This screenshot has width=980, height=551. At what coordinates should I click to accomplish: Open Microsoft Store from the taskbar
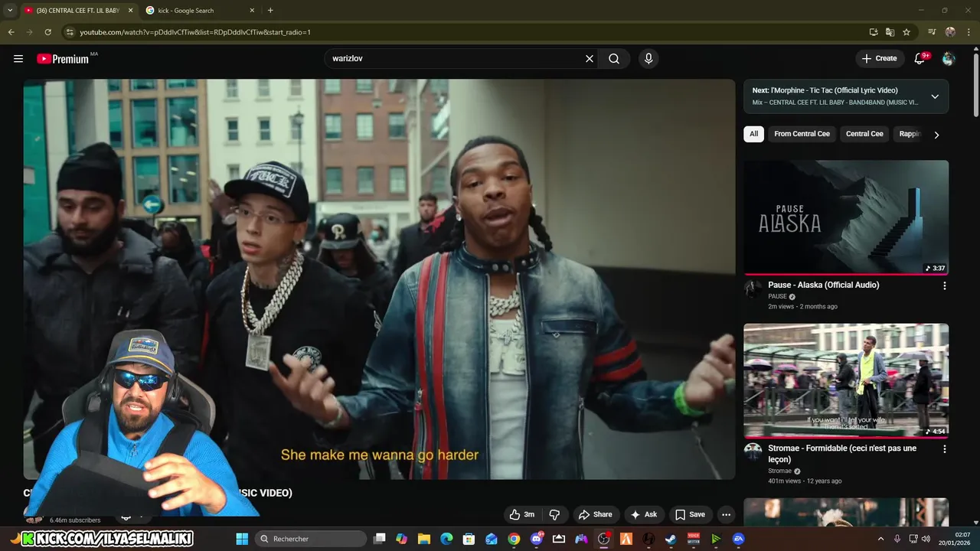[469, 539]
